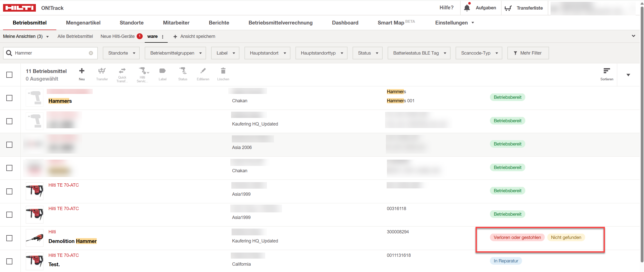Viewport: 644px width, 272px height.
Task: Click the Mehr Filter button
Action: pyautogui.click(x=528, y=53)
